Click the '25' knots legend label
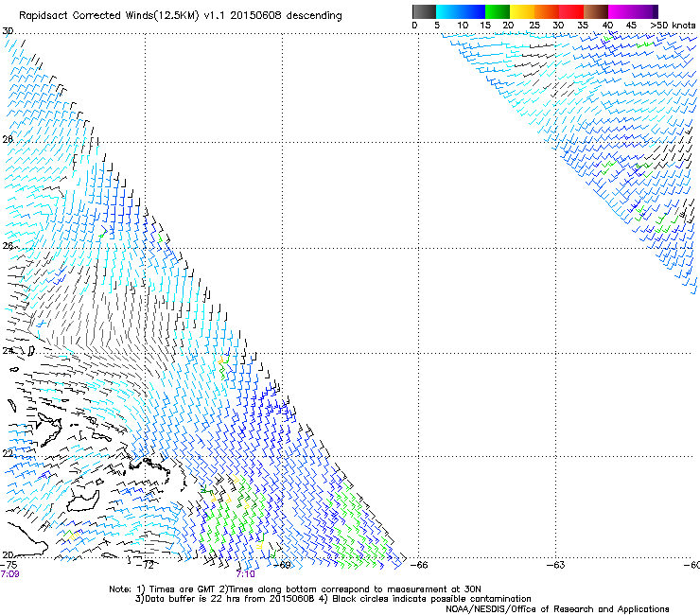700x615 pixels. pyautogui.click(x=534, y=26)
